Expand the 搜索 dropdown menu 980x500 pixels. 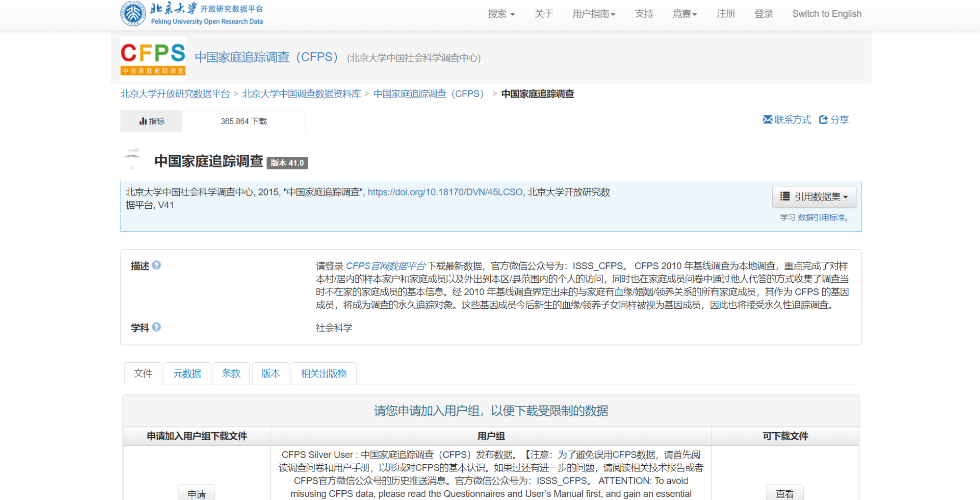[x=501, y=14]
